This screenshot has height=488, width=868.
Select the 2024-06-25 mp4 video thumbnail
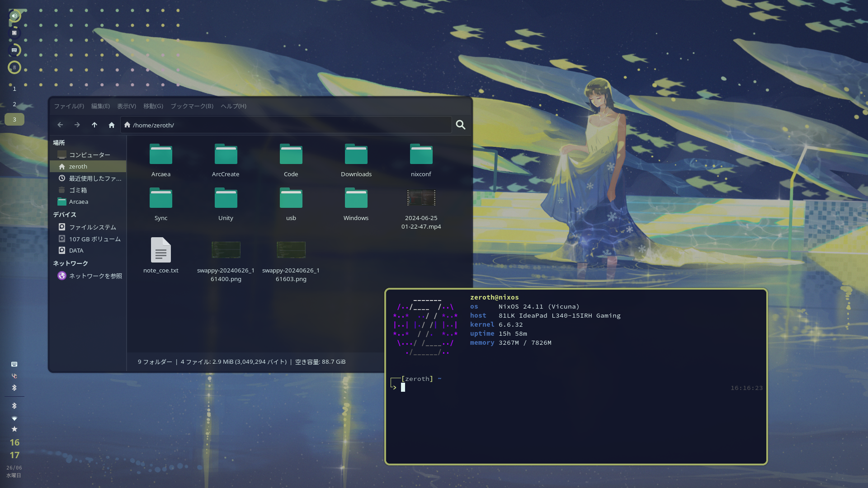[x=421, y=198]
